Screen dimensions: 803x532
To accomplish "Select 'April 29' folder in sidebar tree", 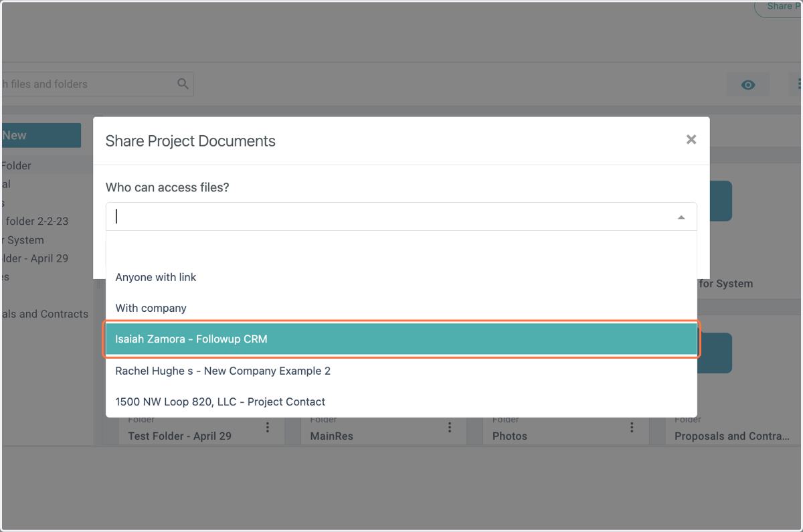I will click(35, 258).
